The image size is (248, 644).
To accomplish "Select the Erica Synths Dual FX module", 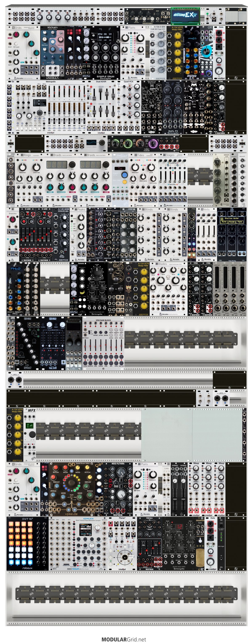I will (x=173, y=107).
